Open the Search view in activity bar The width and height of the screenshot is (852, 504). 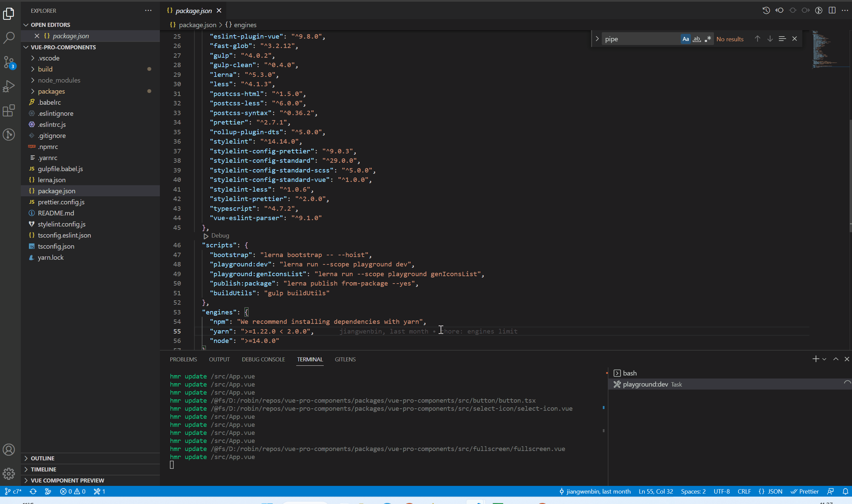click(x=9, y=37)
